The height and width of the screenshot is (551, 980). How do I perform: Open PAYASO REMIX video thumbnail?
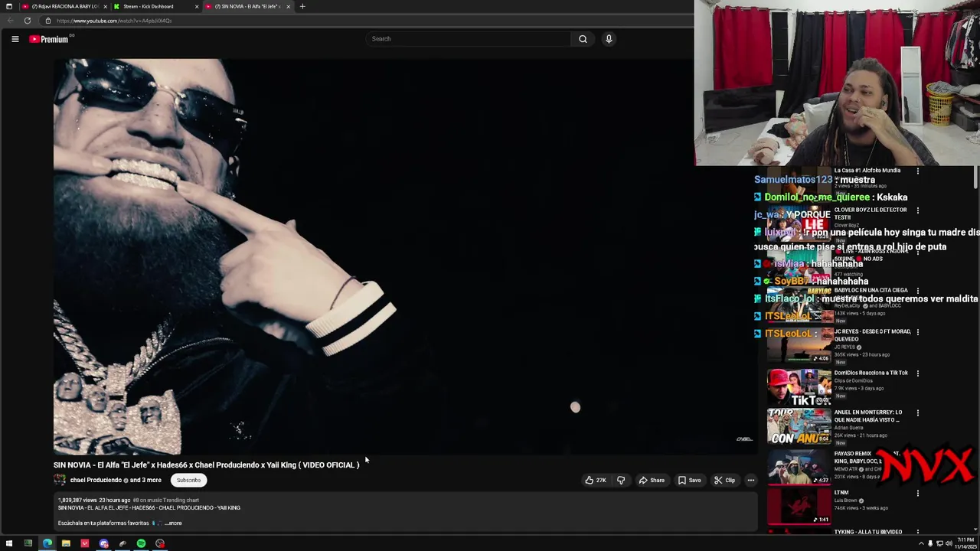click(x=799, y=467)
